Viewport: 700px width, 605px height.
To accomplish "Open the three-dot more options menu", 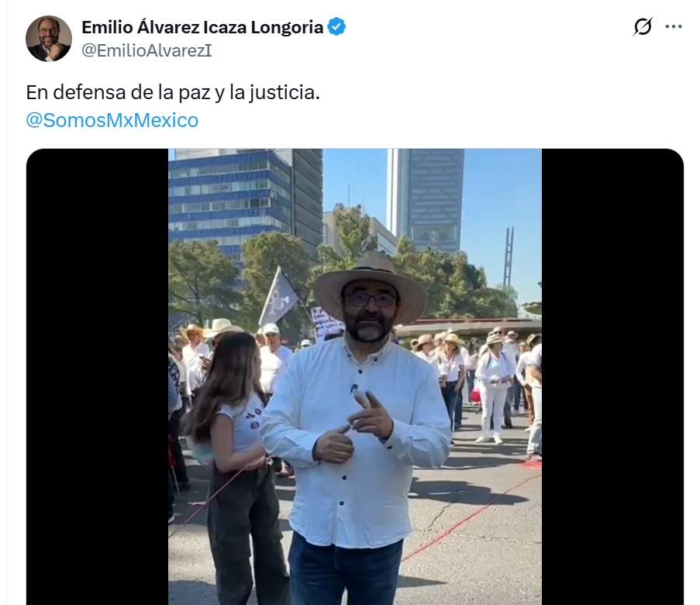I will [x=673, y=27].
